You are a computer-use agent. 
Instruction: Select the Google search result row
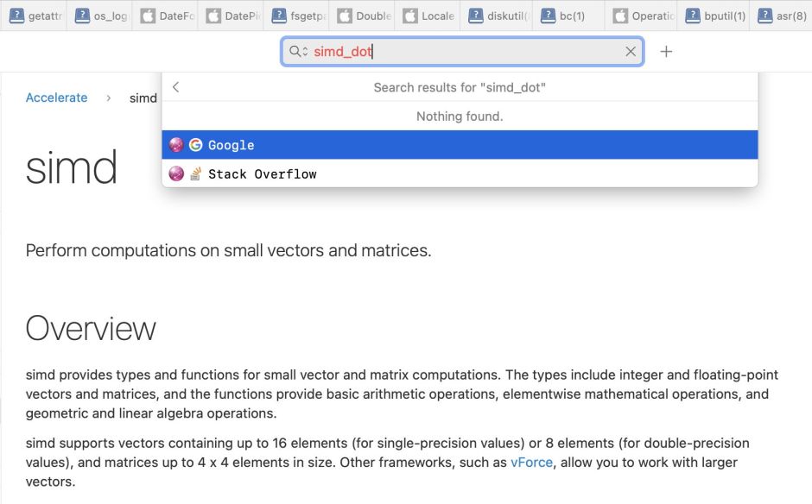coord(460,145)
